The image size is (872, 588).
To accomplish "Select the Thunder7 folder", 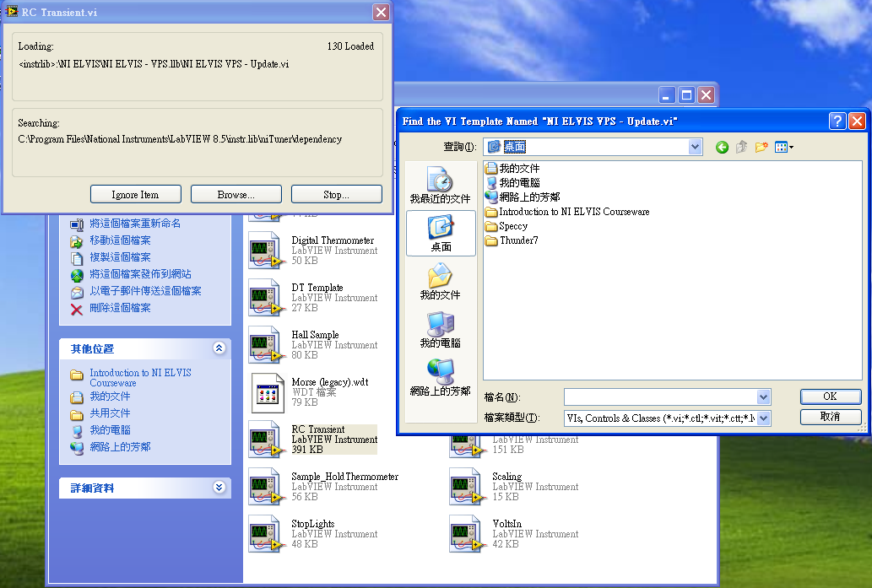I will coord(512,240).
